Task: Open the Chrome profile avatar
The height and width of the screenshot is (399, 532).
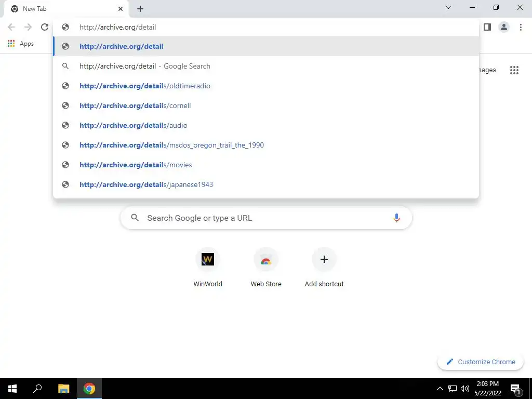Action: click(504, 27)
